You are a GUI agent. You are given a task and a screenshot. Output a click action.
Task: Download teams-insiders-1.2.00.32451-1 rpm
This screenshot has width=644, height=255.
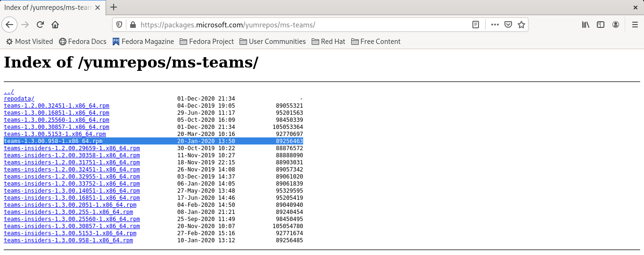72,170
